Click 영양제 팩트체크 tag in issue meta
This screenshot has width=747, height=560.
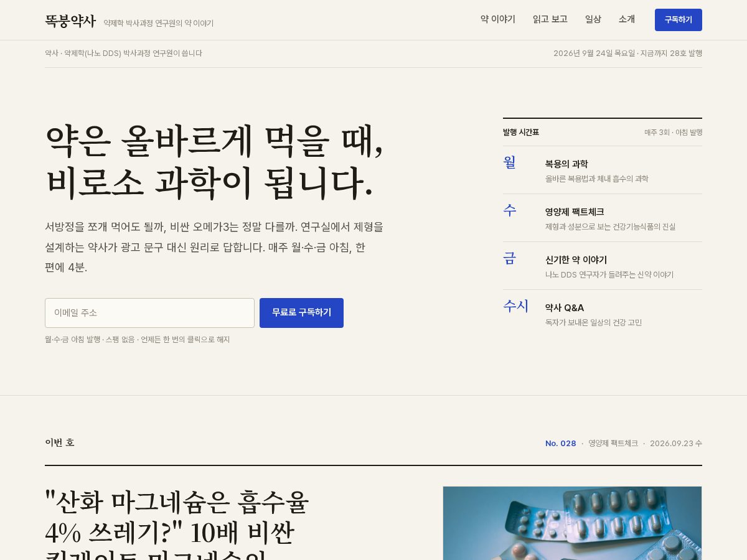click(x=613, y=444)
